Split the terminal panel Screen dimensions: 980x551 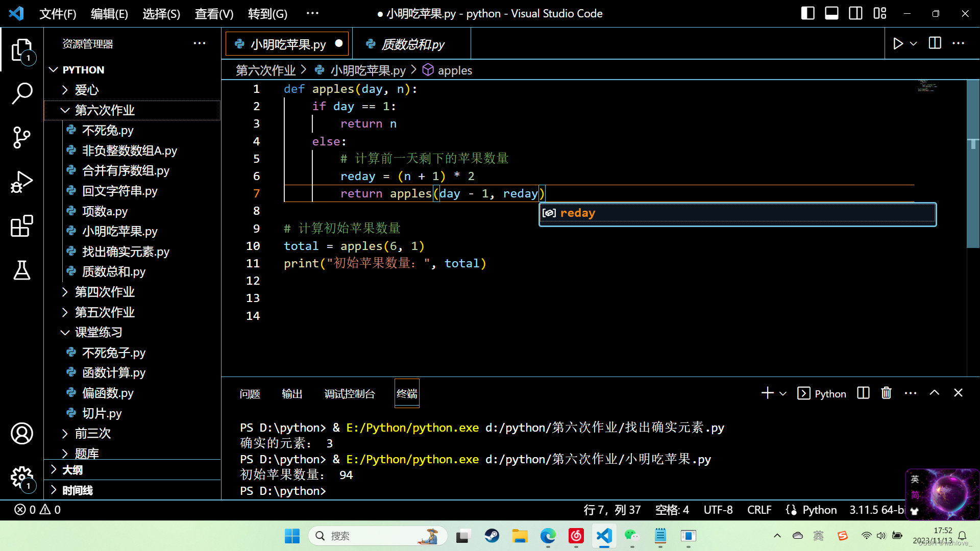click(x=863, y=393)
